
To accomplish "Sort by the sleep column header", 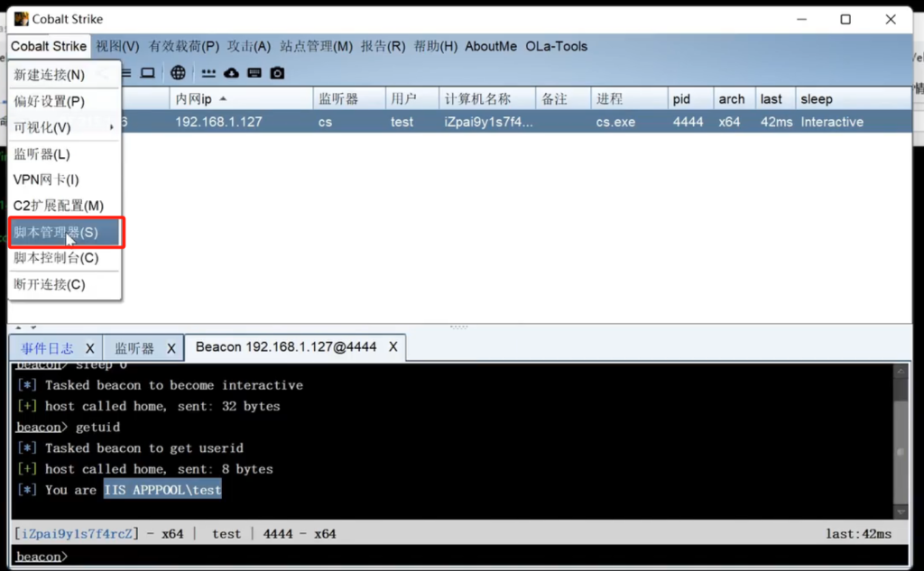I will click(x=854, y=99).
